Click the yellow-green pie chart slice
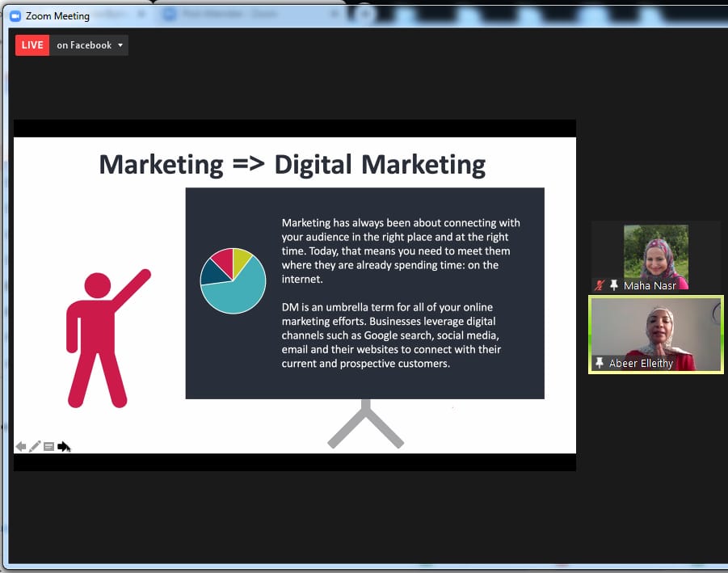Image resolution: width=728 pixels, height=573 pixels. [x=241, y=259]
